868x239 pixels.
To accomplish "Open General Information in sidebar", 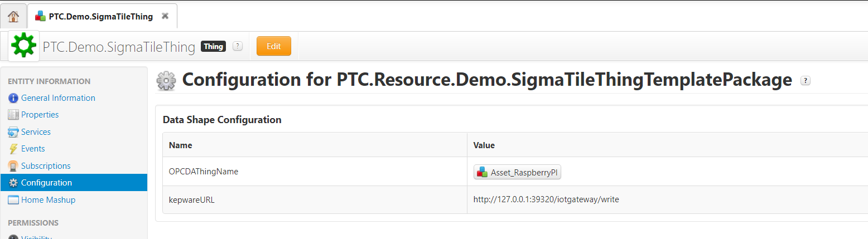I will click(58, 98).
